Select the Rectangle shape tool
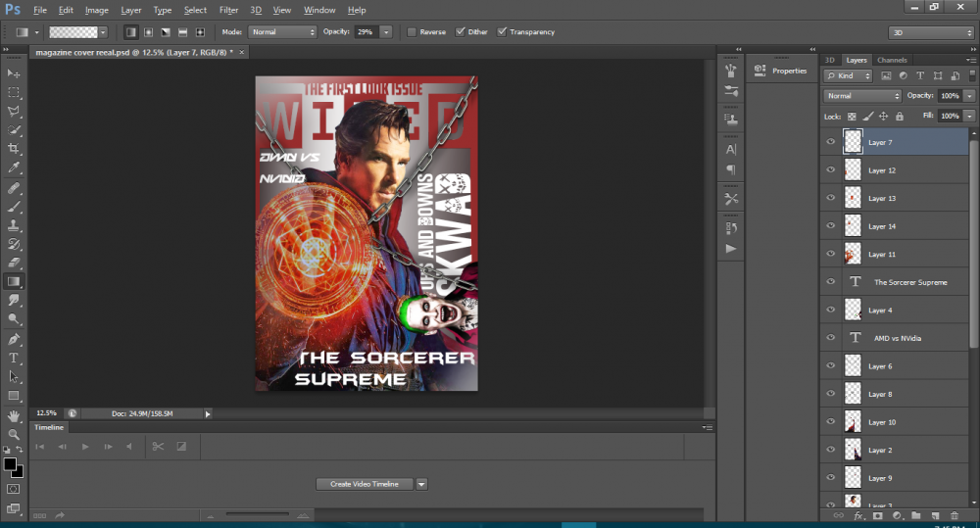 coord(13,396)
